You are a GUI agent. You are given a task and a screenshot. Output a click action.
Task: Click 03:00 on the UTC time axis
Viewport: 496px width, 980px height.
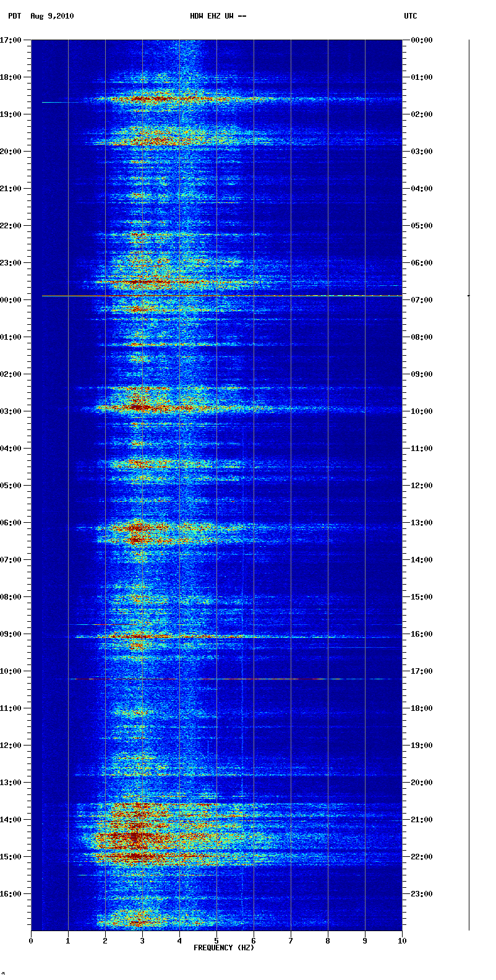tap(422, 152)
